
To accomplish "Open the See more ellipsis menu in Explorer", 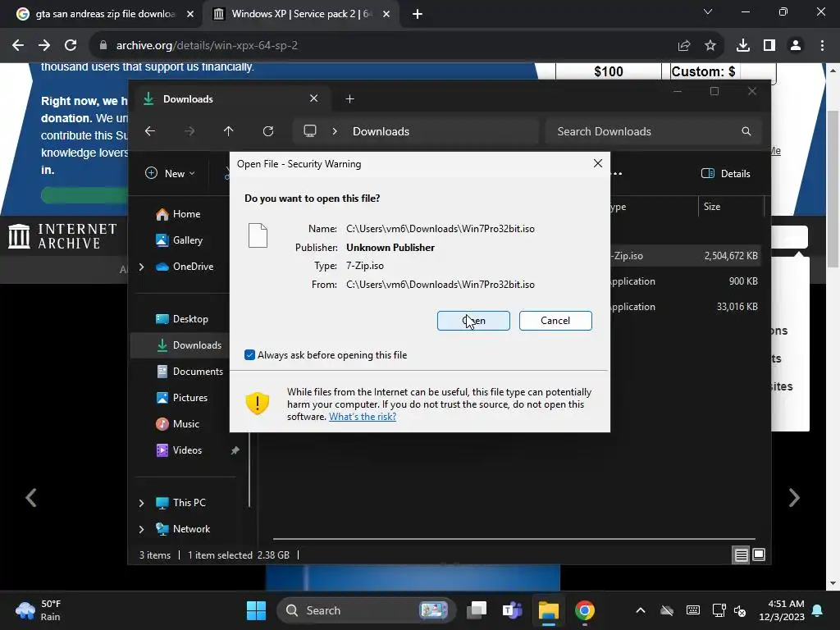I will 617,174.
